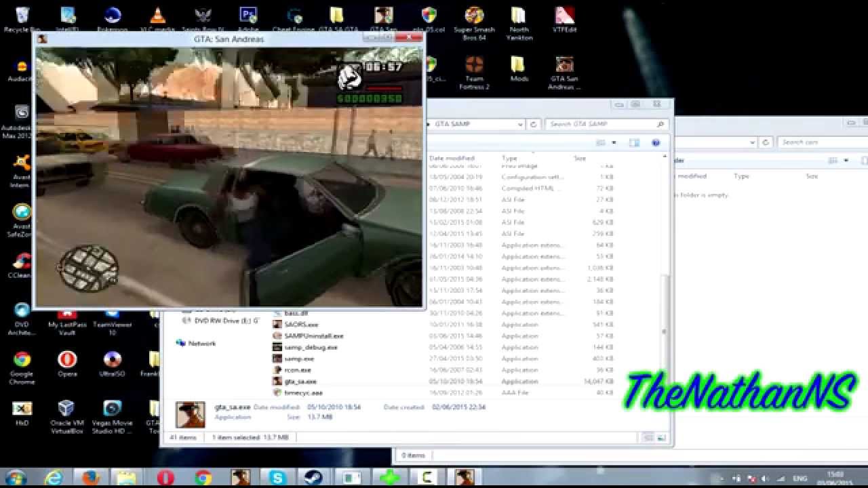This screenshot has height=488, width=868.
Task: Open the view dropdown in rear Explorer window
Action: click(x=846, y=161)
